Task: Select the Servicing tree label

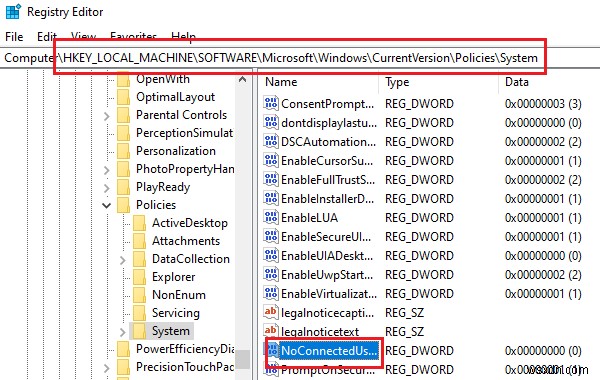Action: coord(176,313)
